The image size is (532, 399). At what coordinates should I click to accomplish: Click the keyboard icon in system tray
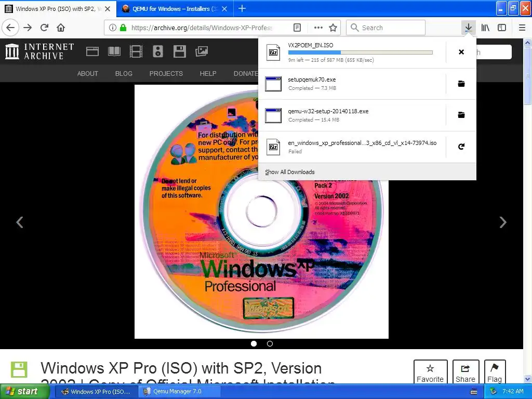474,392
